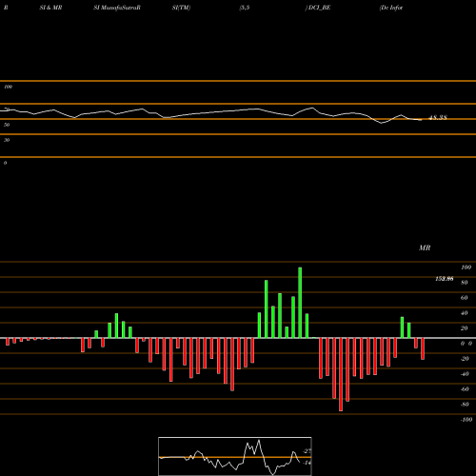Click the header text '(Dc Infot'
476x476 pixels.
(x=391, y=8)
